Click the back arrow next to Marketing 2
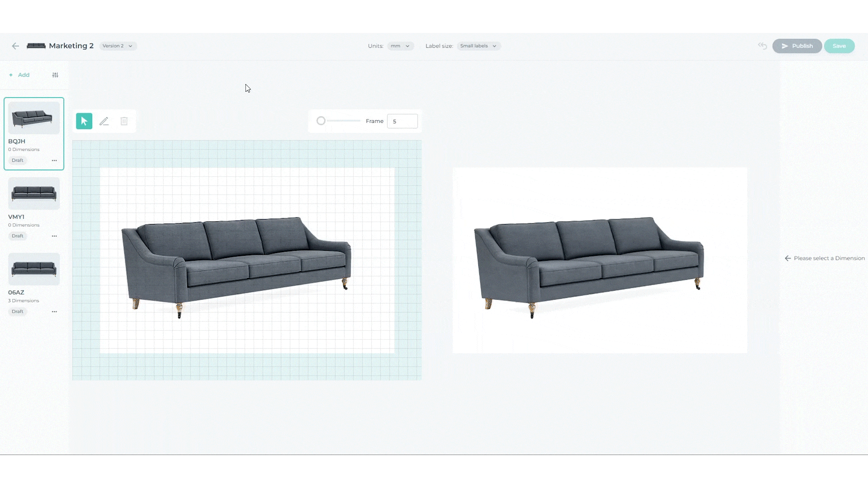This screenshot has width=868, height=488. 15,46
